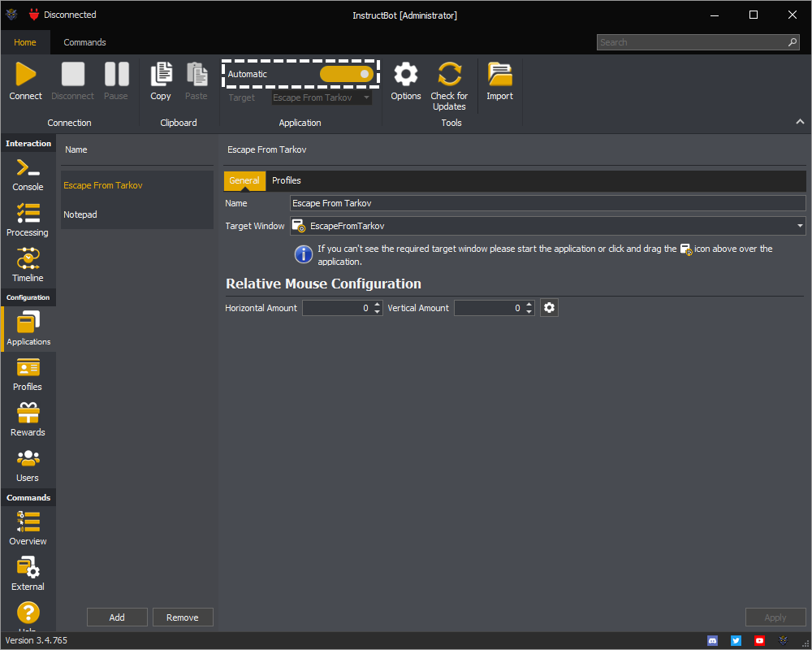Open YouTube link in status bar
The width and height of the screenshot is (812, 650).
759,641
